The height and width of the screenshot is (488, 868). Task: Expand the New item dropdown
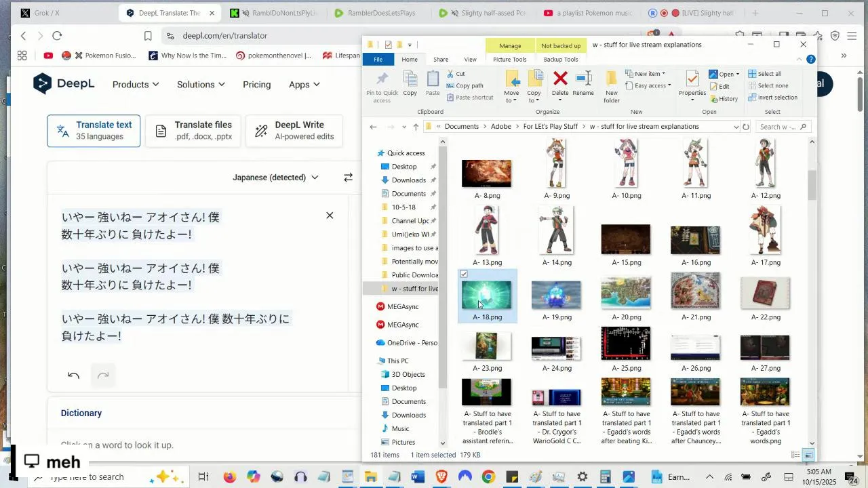646,74
